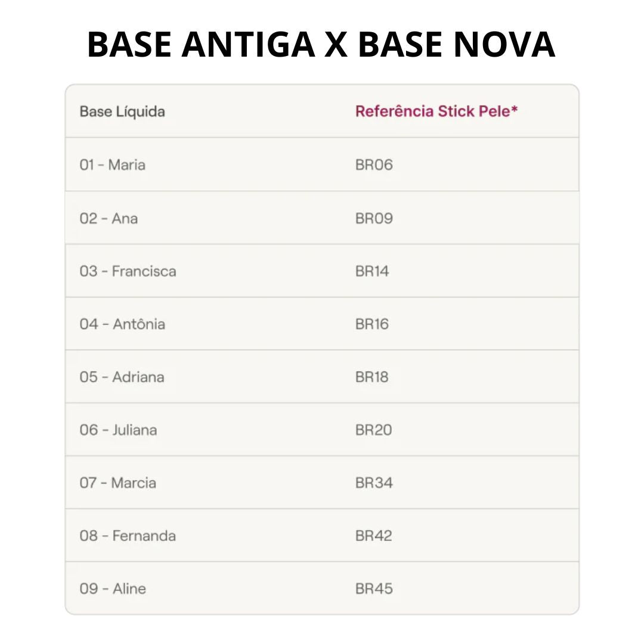The height and width of the screenshot is (644, 644).
Task: Click the Base Líquida column header
Action: [122, 112]
